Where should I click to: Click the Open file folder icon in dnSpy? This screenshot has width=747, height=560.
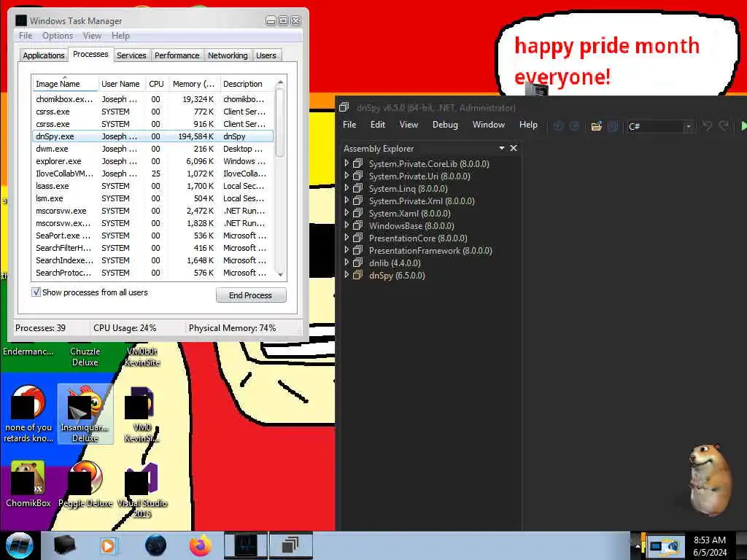tap(596, 126)
